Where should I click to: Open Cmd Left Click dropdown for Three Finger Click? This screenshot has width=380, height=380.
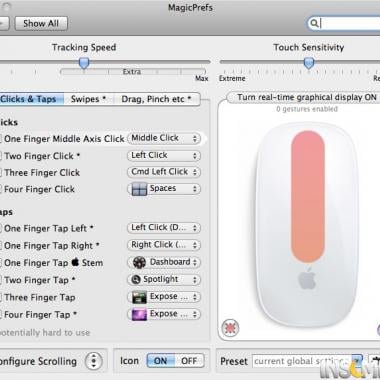click(x=164, y=172)
